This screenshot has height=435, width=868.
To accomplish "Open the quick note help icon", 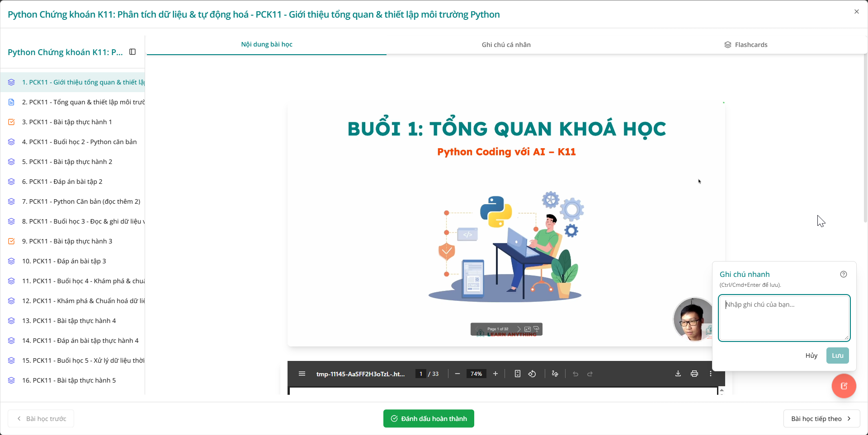I will (844, 274).
